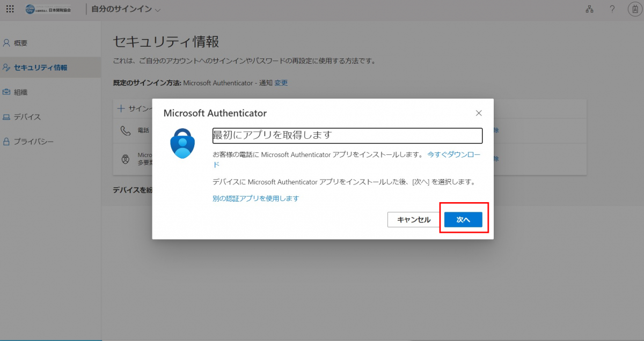644x341 pixels.
Task: Click the セキュリティ情報 page heading
Action: click(166, 42)
